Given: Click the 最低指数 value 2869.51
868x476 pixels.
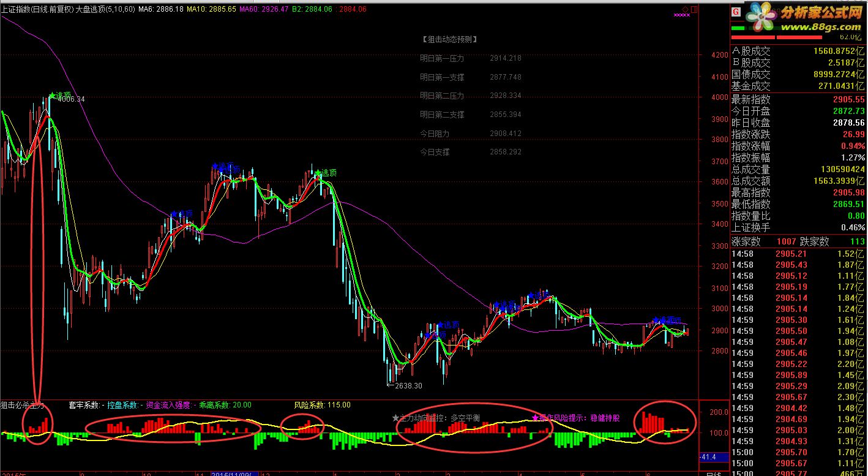Looking at the screenshot, I should coord(848,204).
